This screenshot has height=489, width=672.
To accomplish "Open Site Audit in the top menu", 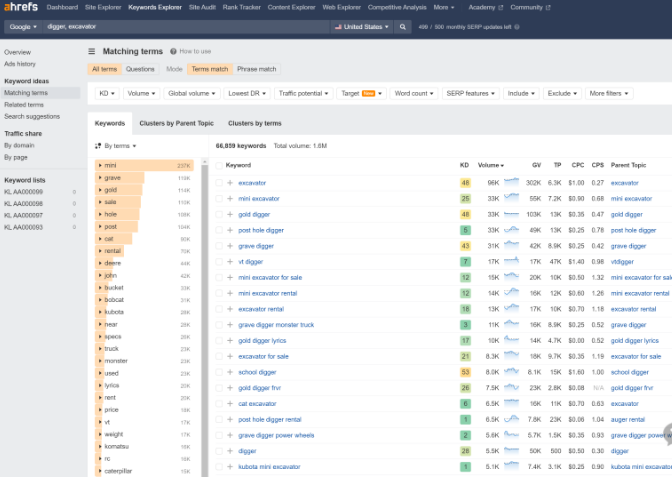I will [203, 7].
